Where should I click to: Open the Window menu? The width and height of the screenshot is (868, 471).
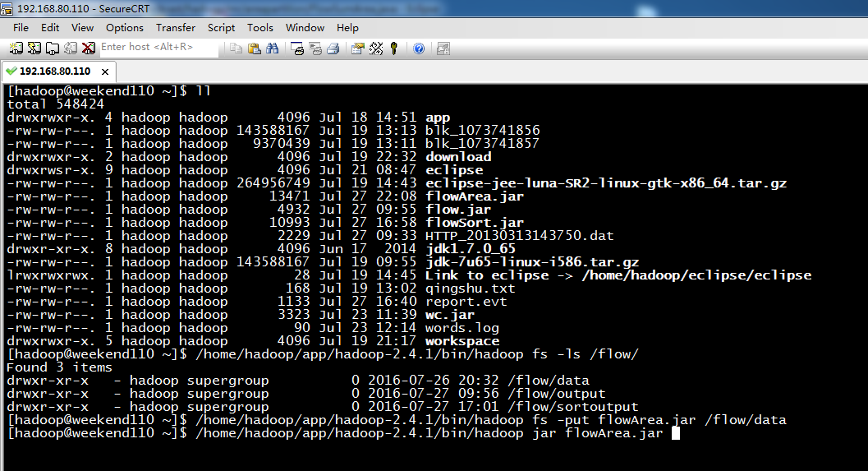tap(305, 28)
